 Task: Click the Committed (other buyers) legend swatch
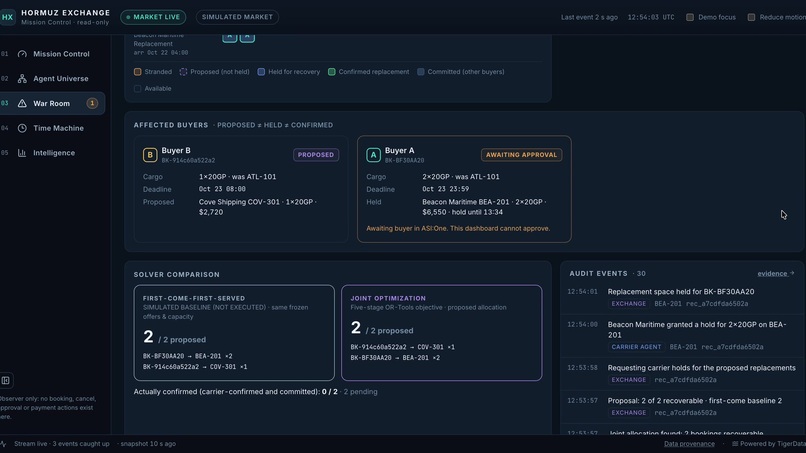tap(420, 72)
